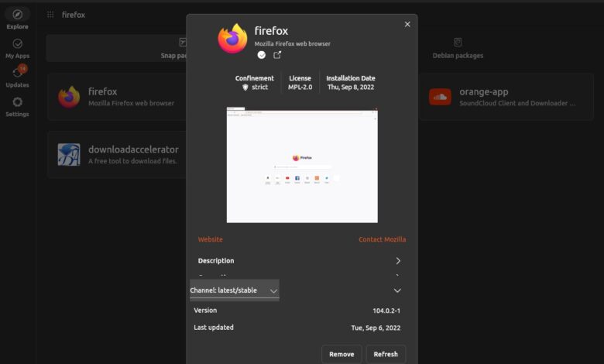Viewport: 604px width, 364px height.
Task: Open the Contact Mozilla link
Action: point(382,239)
